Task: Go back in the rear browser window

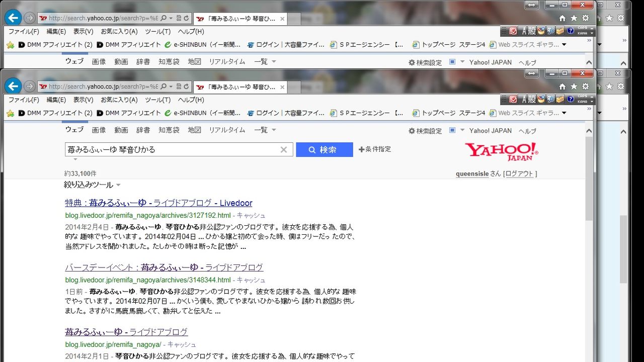Action: point(13,18)
